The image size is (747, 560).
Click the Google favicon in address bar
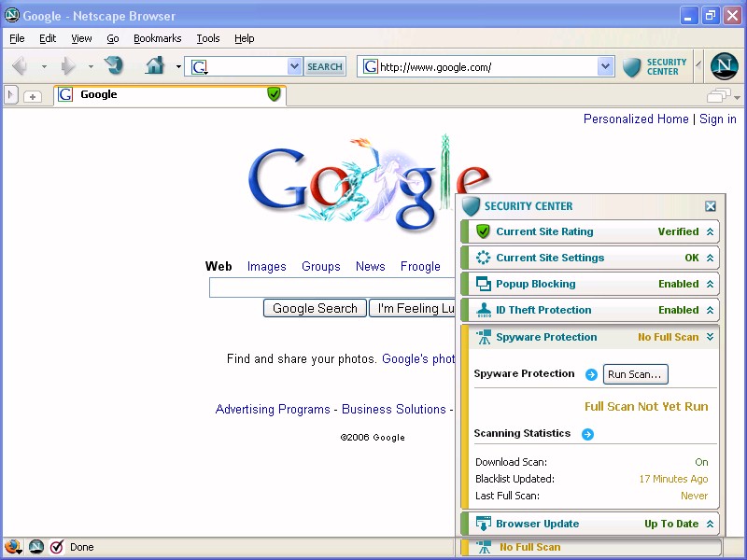tap(370, 66)
